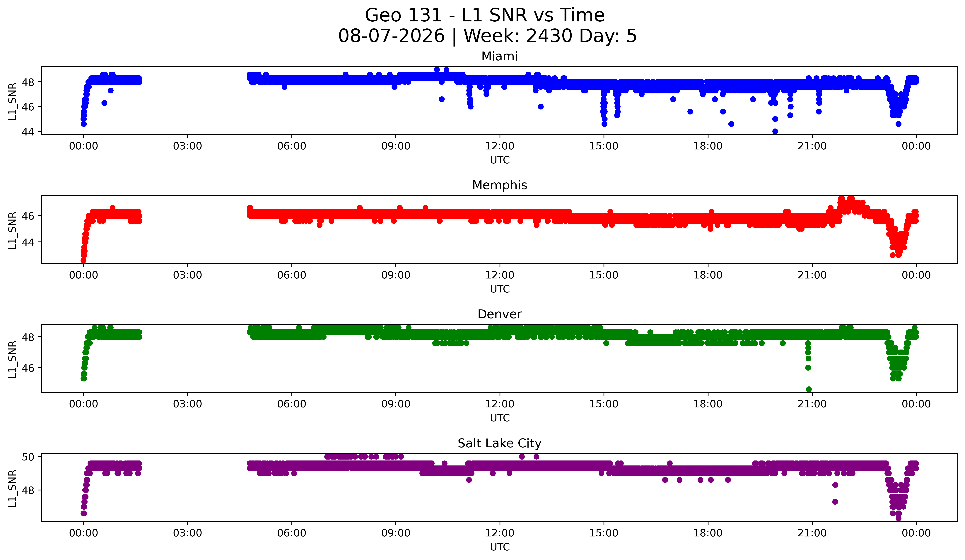Select the Miami subplot title
The image size is (965, 560).
point(499,56)
